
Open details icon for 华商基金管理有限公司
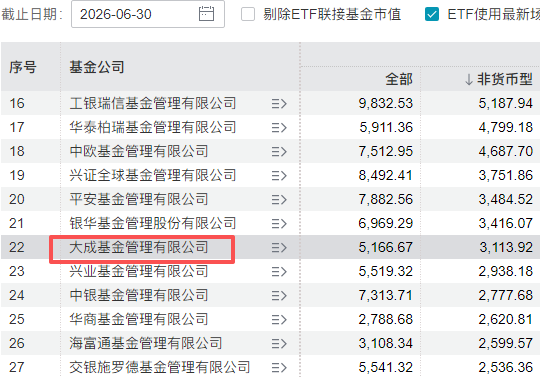pos(279,319)
